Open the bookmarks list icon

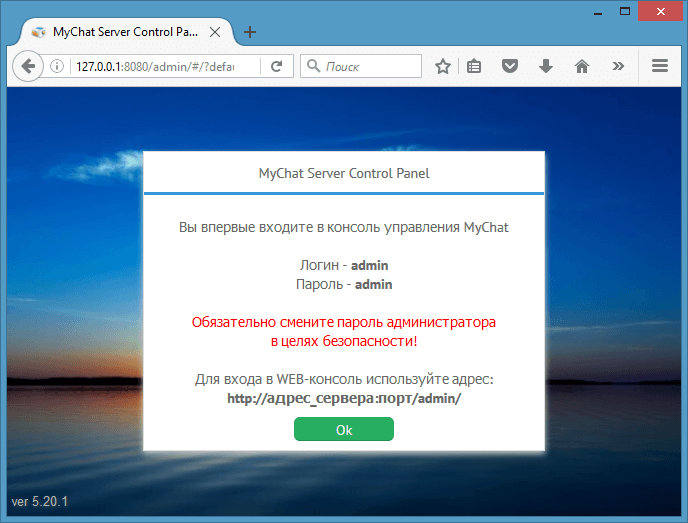tap(474, 67)
